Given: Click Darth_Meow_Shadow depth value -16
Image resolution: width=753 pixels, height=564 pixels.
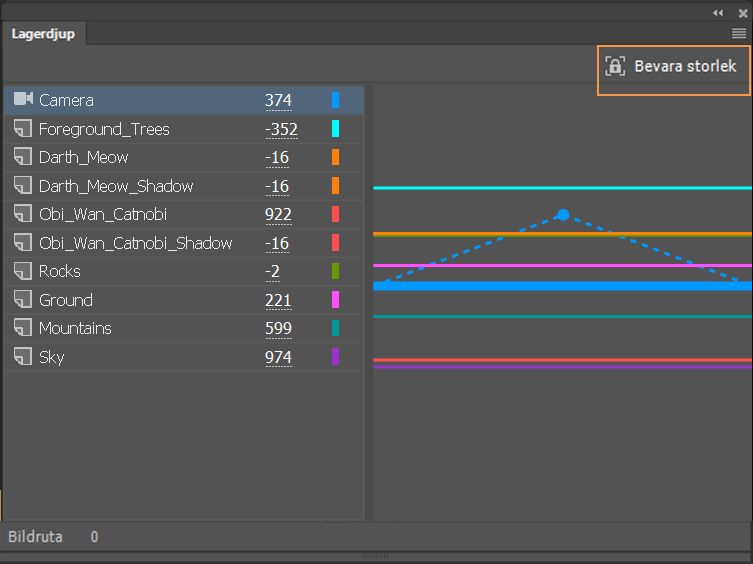Looking at the screenshot, I should (277, 186).
